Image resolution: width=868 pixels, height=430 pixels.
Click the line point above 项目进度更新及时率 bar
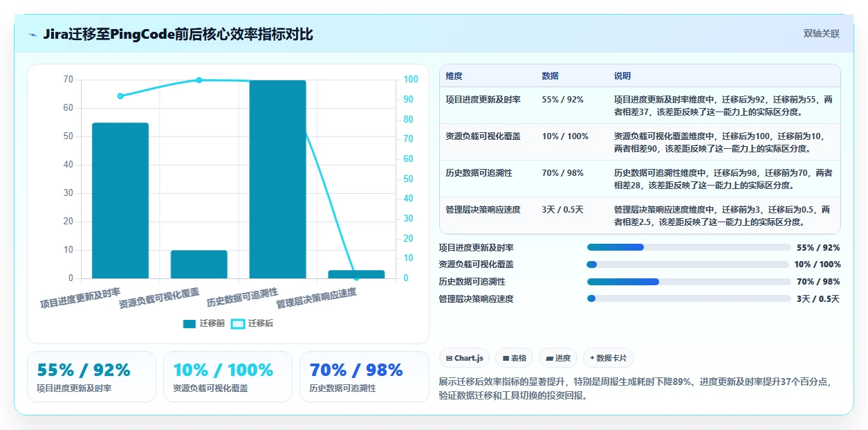point(120,96)
